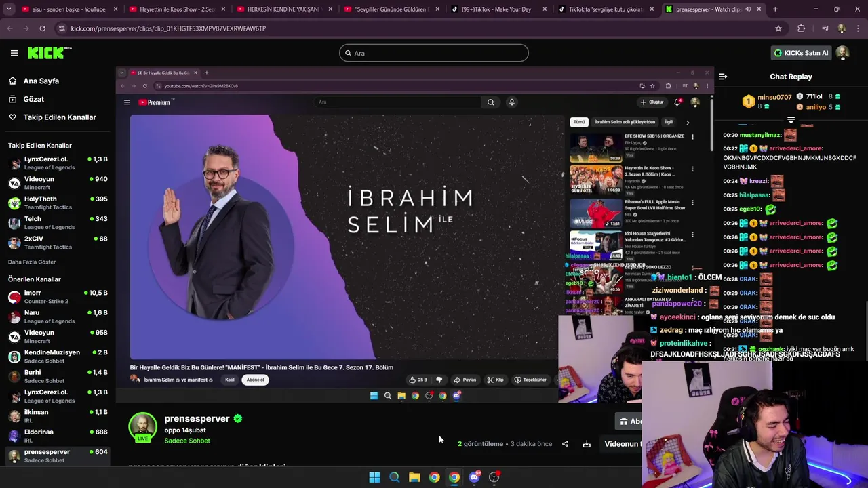868x488 pixels.
Task: Open a new browser tab with plus button
Action: [775, 9]
